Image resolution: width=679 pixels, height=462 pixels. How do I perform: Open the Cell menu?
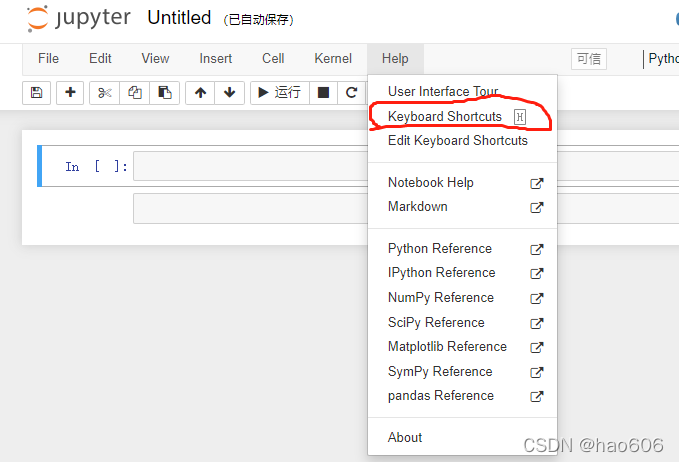(x=273, y=58)
